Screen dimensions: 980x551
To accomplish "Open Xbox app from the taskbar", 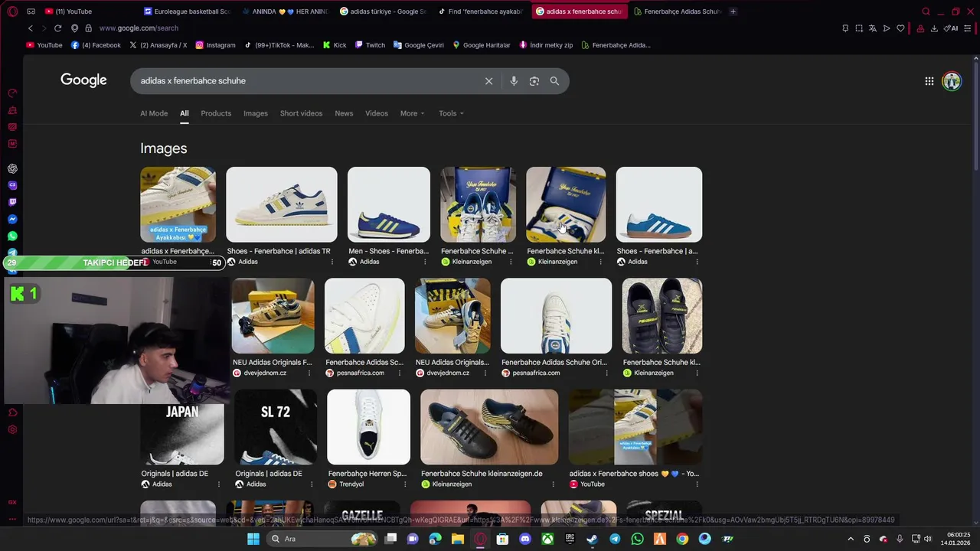I will pos(547,539).
